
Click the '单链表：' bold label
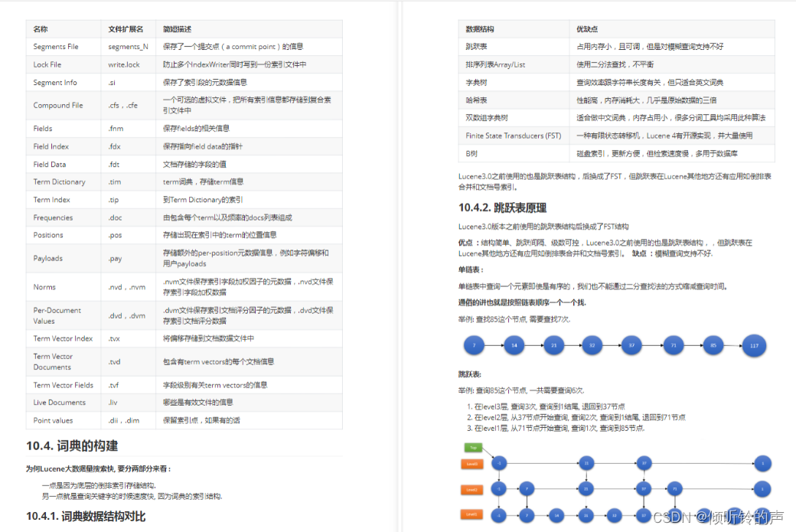click(x=471, y=269)
